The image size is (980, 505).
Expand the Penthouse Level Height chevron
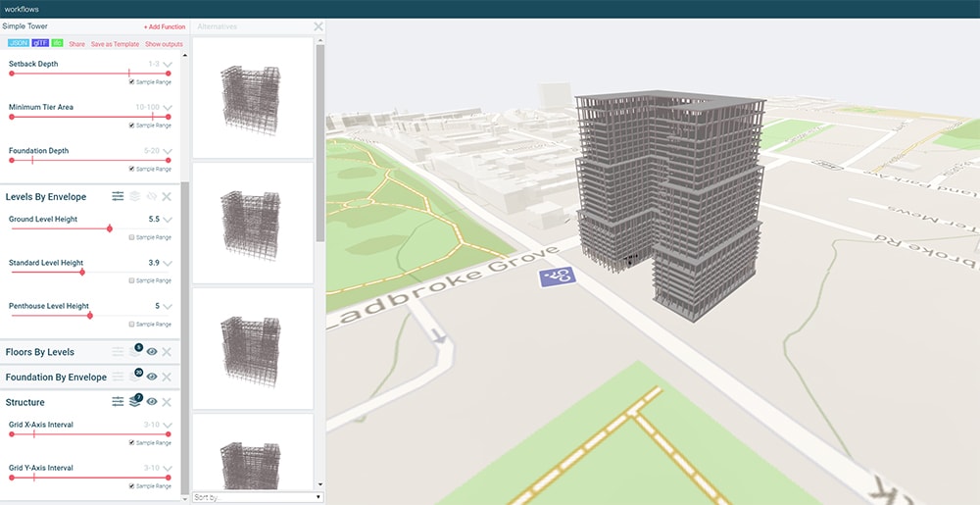[168, 307]
